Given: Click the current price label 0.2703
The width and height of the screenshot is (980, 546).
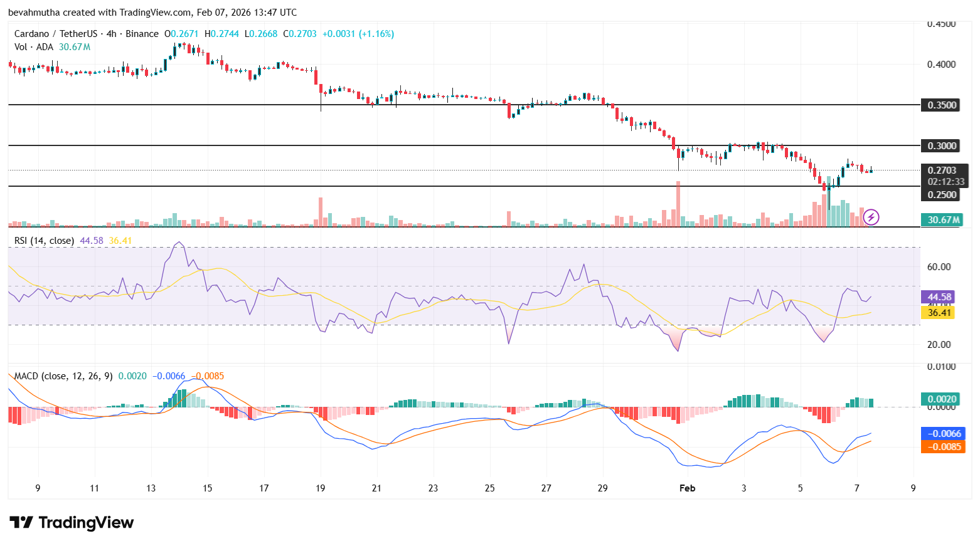Looking at the screenshot, I should pos(941,170).
